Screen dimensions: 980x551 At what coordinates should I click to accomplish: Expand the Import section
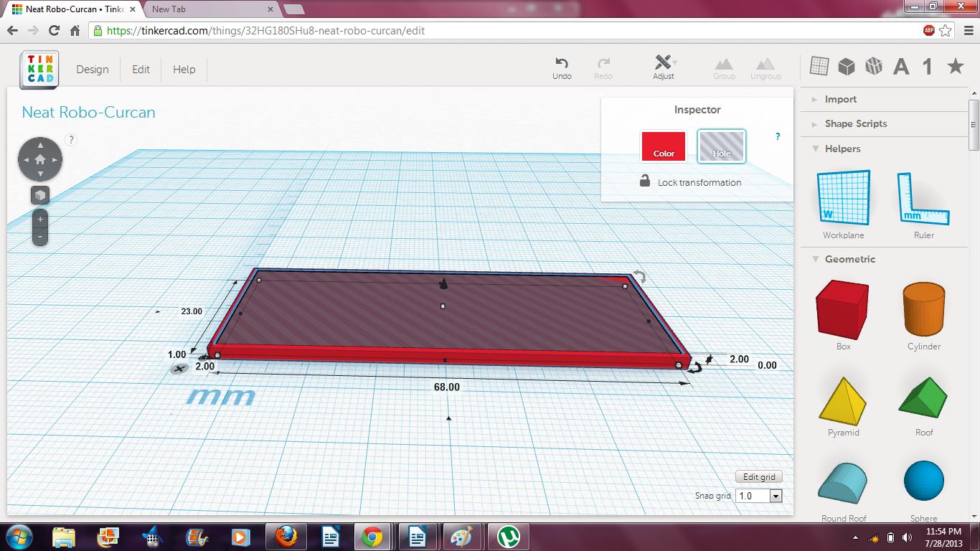click(840, 100)
